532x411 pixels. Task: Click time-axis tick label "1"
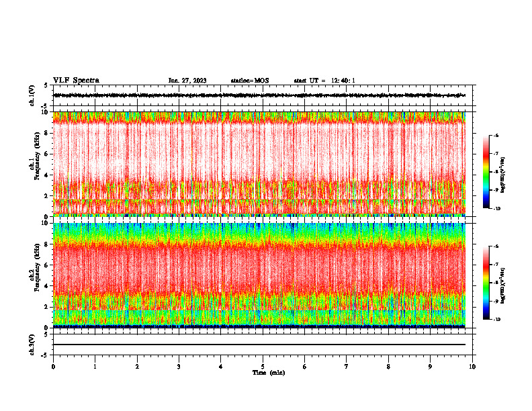pyautogui.click(x=95, y=367)
